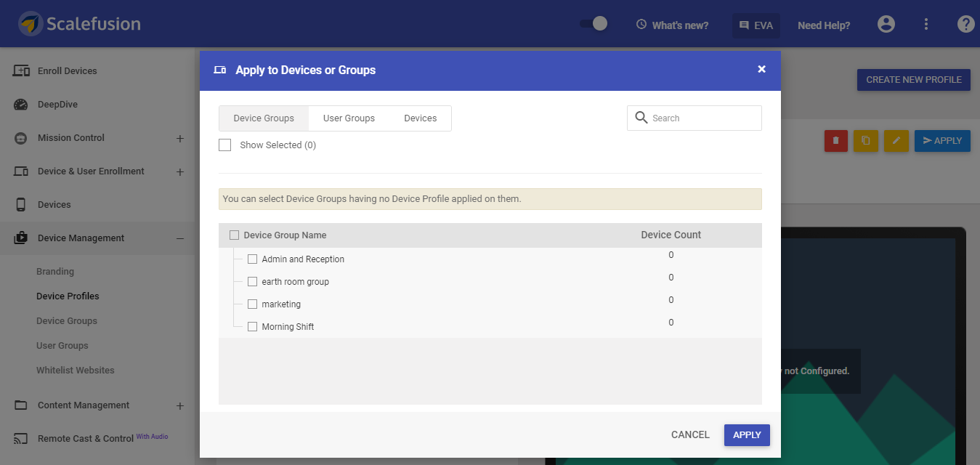Click the clock icon beside What's new

(x=641, y=25)
